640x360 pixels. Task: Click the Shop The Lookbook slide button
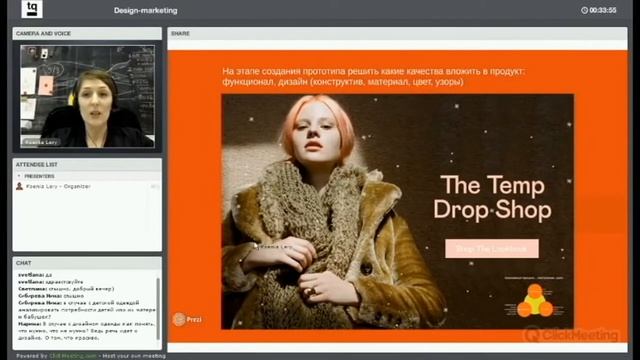point(492,249)
